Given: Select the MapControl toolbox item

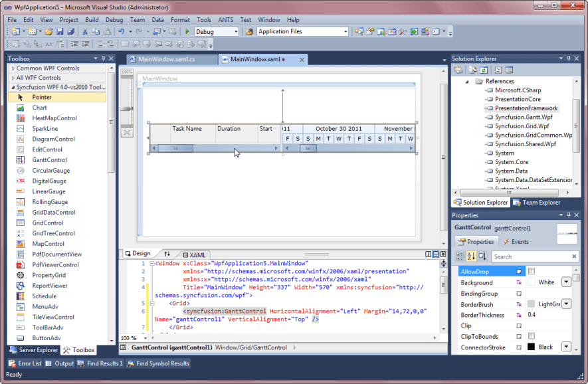Looking at the screenshot, I should [48, 244].
